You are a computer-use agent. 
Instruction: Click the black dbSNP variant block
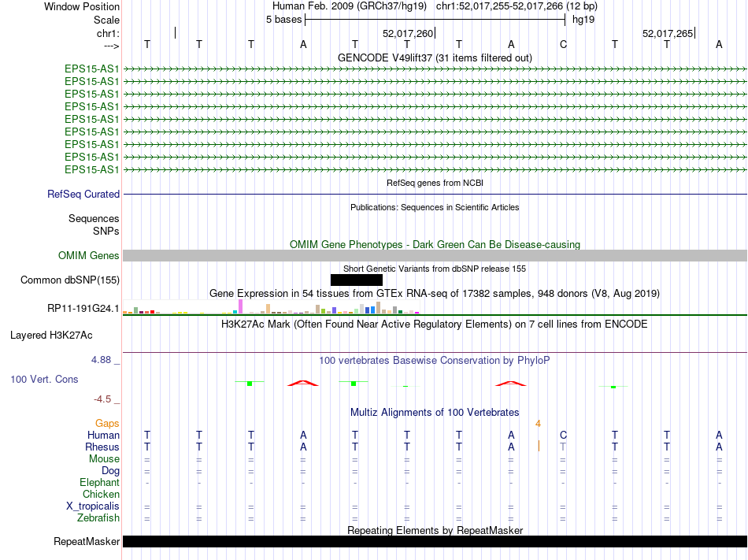357,280
